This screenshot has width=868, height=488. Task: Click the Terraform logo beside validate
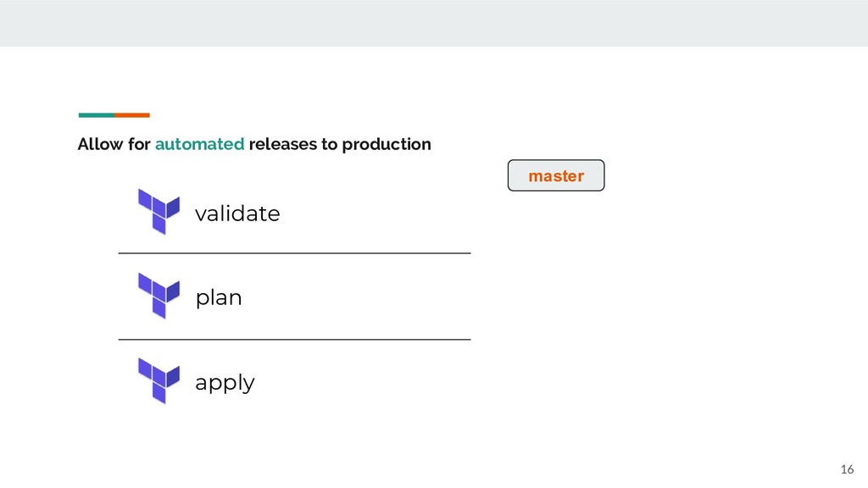tap(159, 212)
